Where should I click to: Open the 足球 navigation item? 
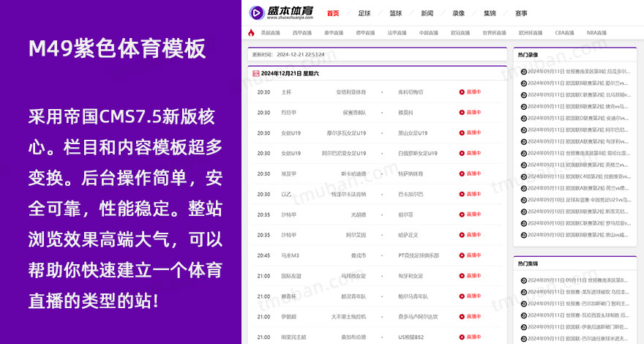pyautogui.click(x=364, y=14)
